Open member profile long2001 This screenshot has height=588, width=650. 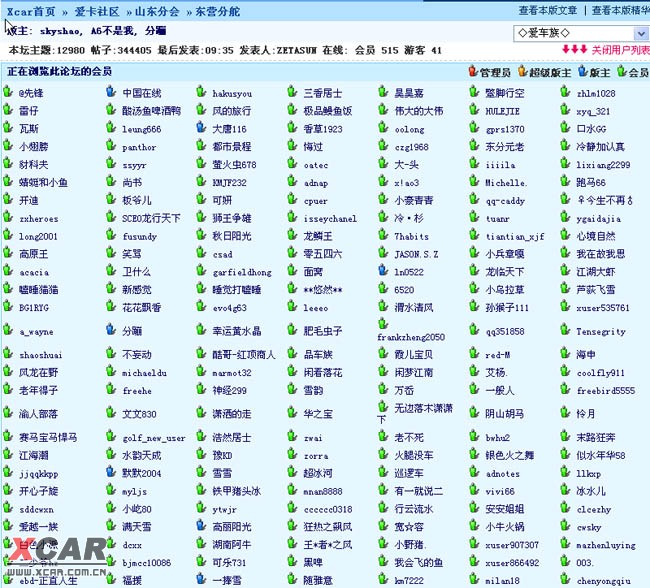coord(38,237)
